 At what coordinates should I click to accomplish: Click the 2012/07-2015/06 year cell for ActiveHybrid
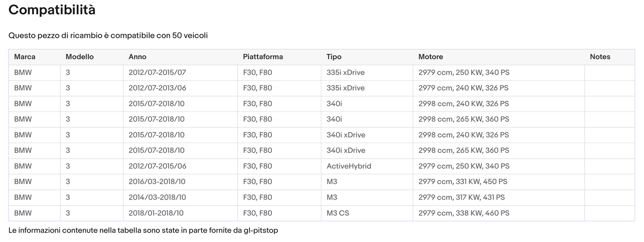click(x=157, y=166)
